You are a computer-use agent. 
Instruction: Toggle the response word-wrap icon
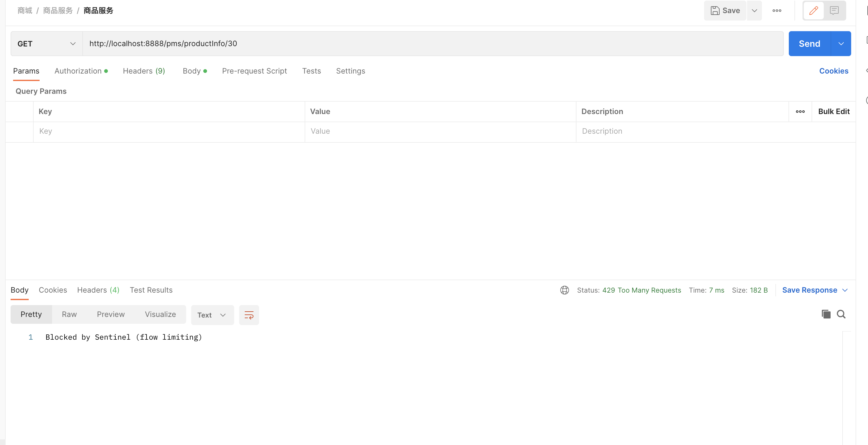point(249,315)
